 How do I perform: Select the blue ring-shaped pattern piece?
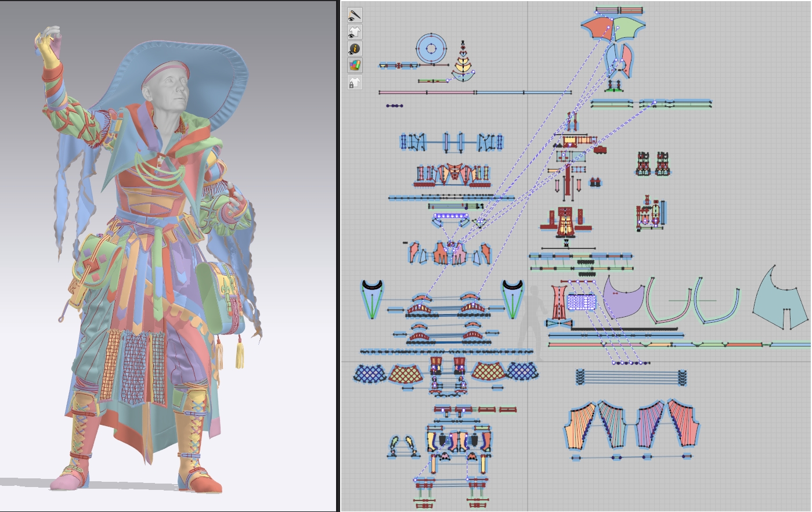tap(431, 49)
